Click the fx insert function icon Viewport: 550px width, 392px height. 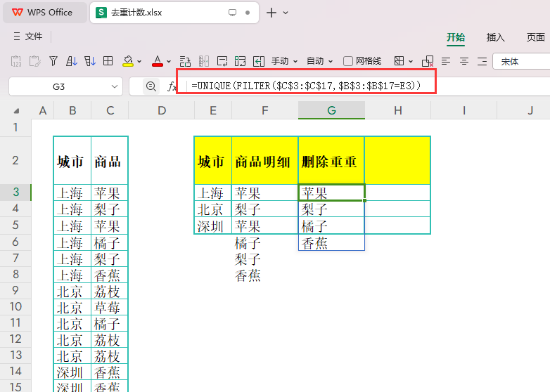click(172, 86)
